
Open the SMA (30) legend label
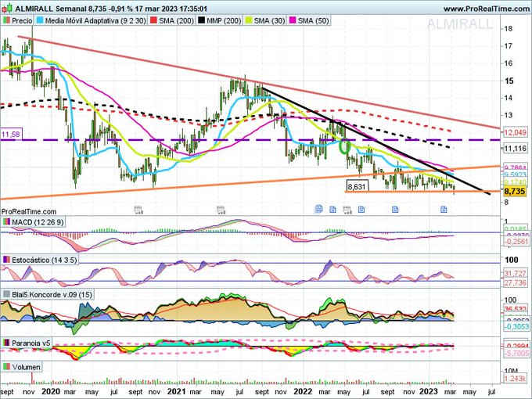coord(269,20)
